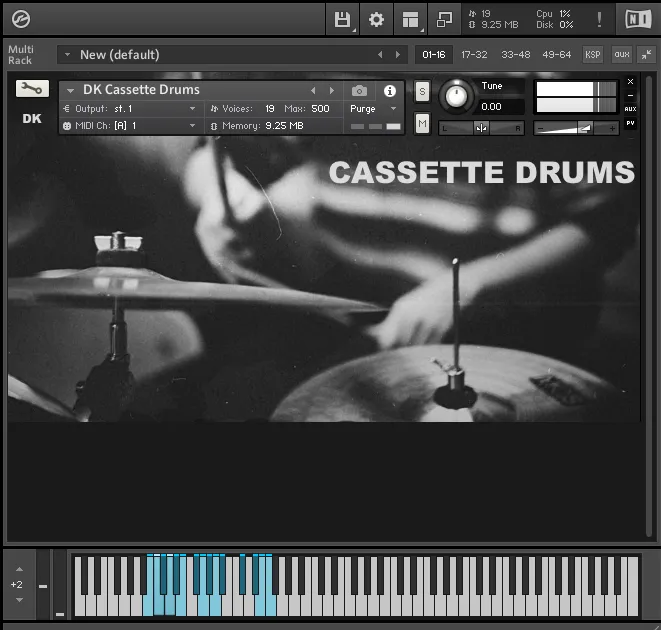661x630 pixels.
Task: Click the camera snapshot view icon
Action: tap(359, 90)
